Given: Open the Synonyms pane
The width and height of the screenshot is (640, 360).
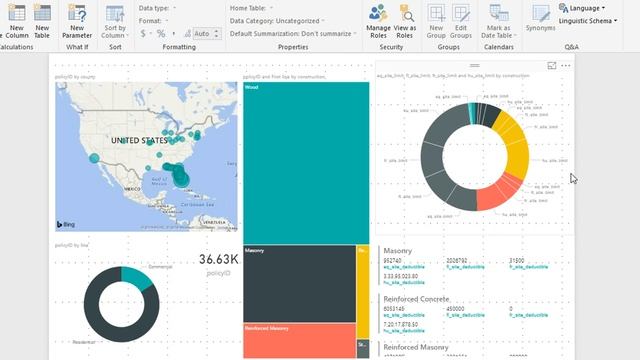Looking at the screenshot, I should point(540,19).
